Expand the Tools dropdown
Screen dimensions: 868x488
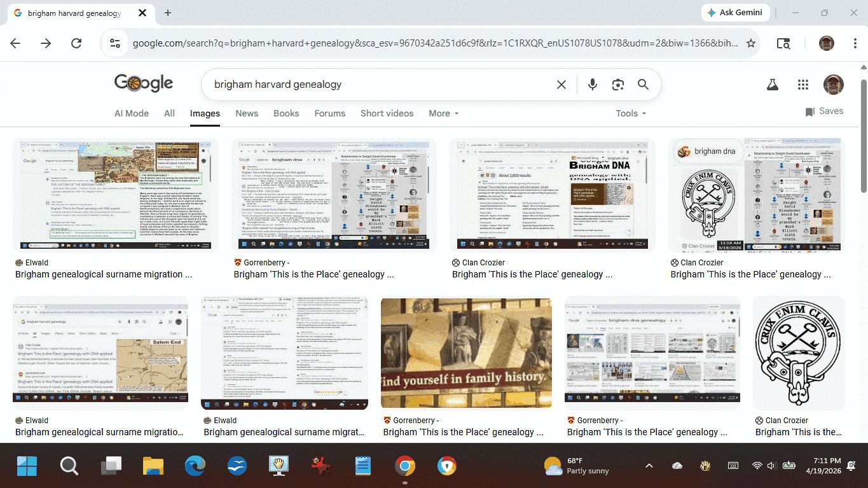click(630, 113)
